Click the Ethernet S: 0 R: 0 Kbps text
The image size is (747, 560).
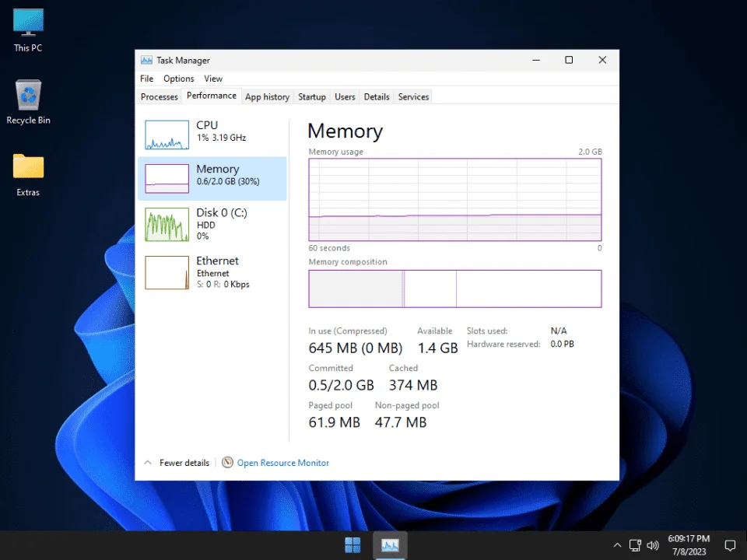click(223, 285)
